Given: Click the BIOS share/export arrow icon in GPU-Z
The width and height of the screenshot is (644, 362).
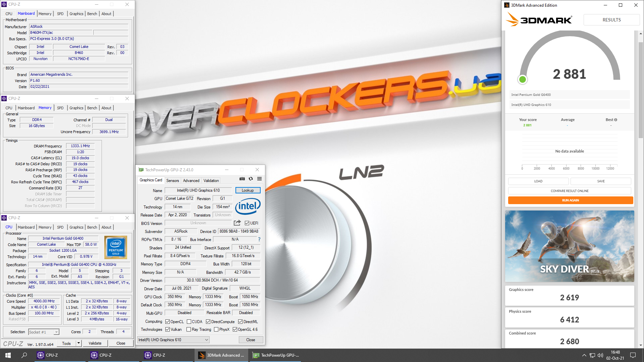Looking at the screenshot, I should pos(237,223).
